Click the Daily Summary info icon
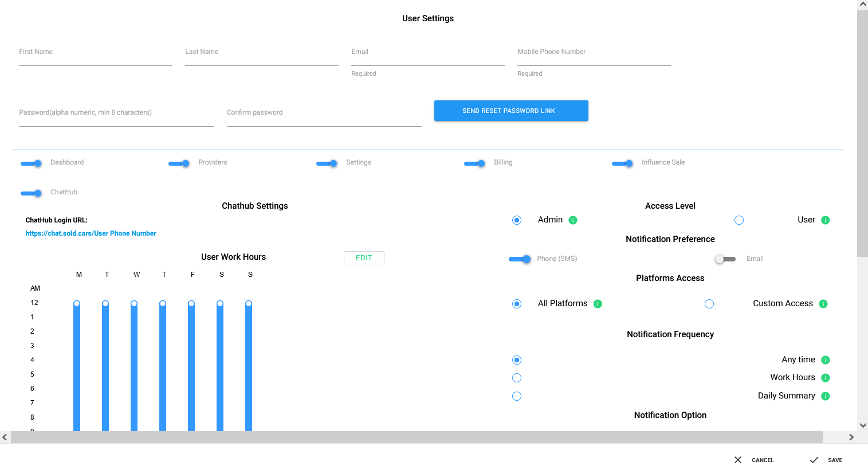This screenshot has height=473, width=868. pos(826,396)
